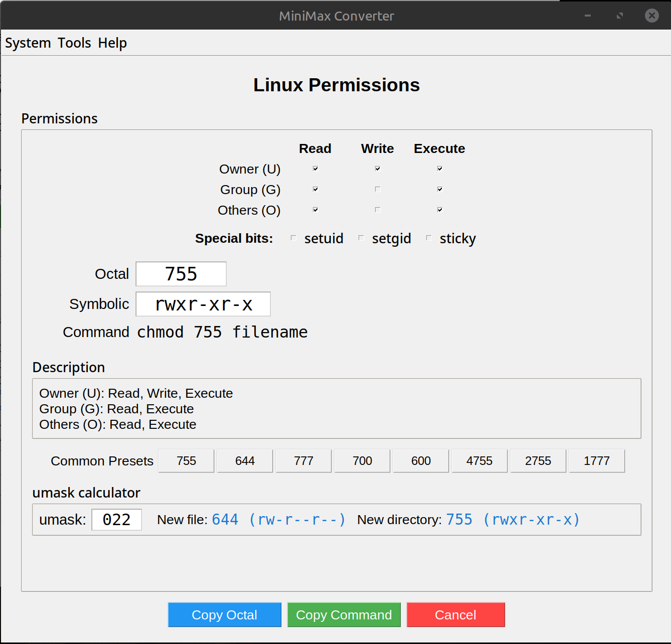
Task: Click the Others (O) description line
Action: coord(118,424)
